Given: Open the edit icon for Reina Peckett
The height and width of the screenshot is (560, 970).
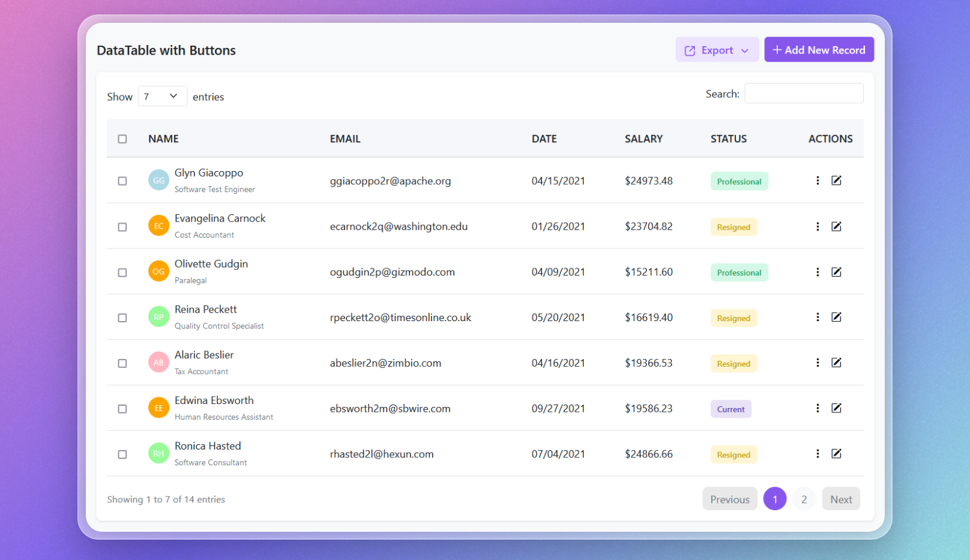Looking at the screenshot, I should point(837,317).
